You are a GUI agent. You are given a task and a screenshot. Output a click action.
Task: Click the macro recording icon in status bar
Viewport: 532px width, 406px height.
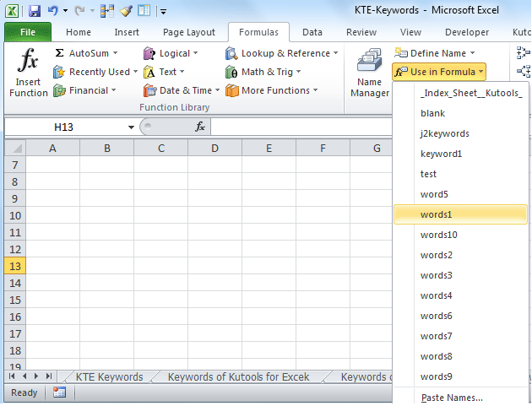tap(59, 392)
